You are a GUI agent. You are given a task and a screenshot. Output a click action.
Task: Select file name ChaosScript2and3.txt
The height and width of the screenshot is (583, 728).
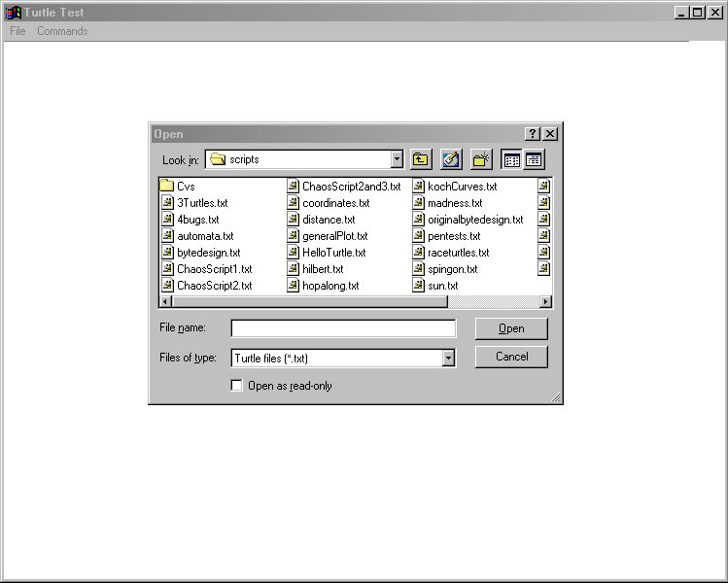point(352,187)
